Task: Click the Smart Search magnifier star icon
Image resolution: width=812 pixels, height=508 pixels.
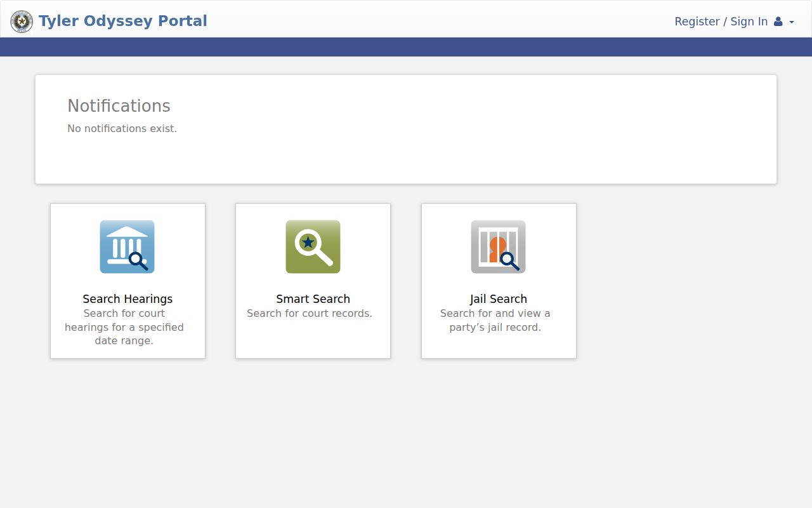Action: [313, 247]
